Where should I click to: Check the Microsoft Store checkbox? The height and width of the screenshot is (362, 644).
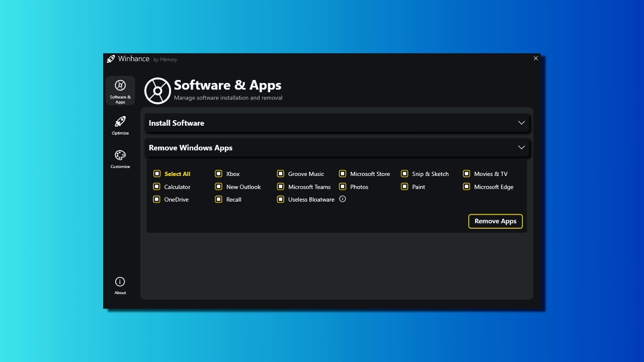click(x=343, y=173)
